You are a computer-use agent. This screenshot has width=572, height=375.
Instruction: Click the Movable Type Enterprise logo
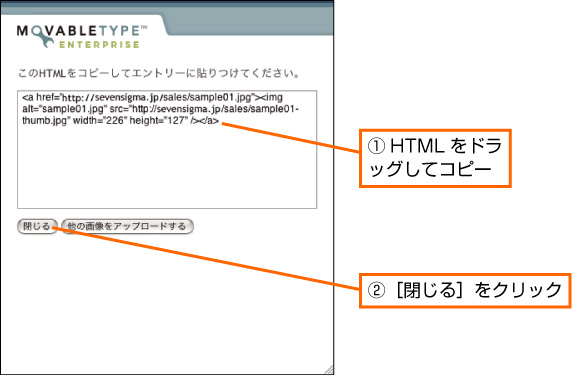tap(82, 36)
